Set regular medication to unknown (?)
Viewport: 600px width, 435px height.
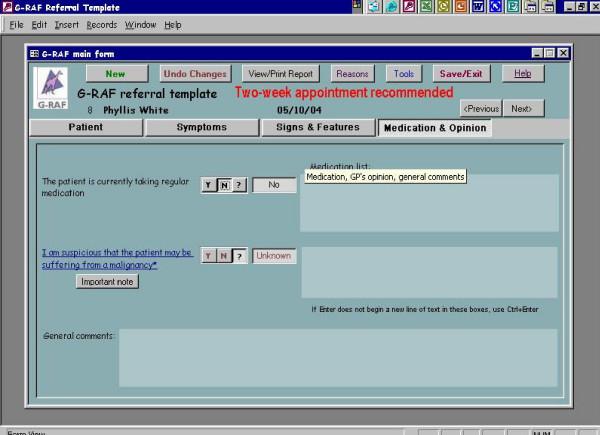point(238,185)
